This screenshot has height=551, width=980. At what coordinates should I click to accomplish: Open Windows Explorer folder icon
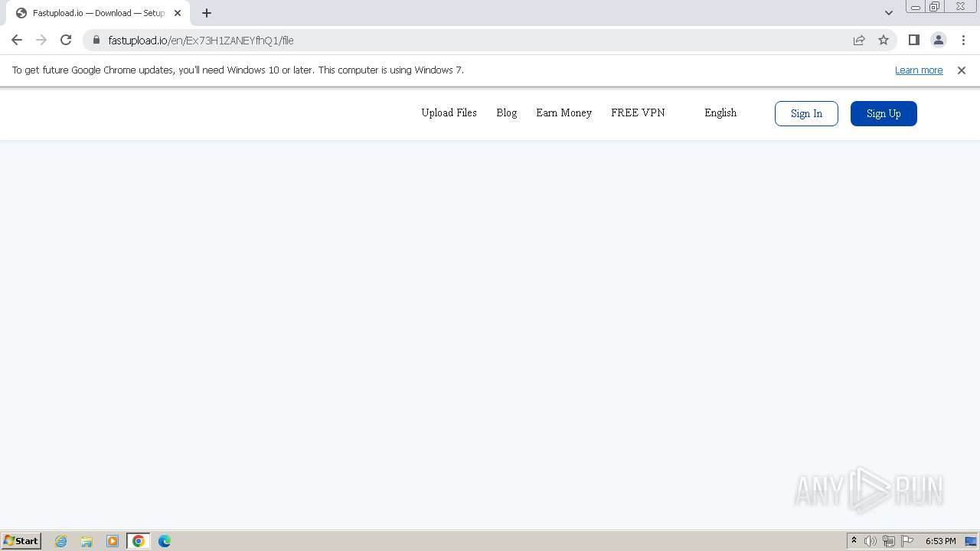click(x=87, y=541)
